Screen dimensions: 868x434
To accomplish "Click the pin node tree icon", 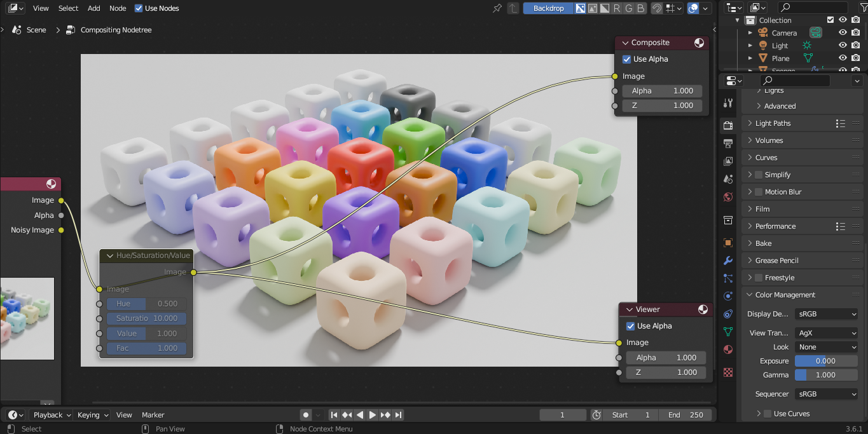I will click(x=497, y=8).
